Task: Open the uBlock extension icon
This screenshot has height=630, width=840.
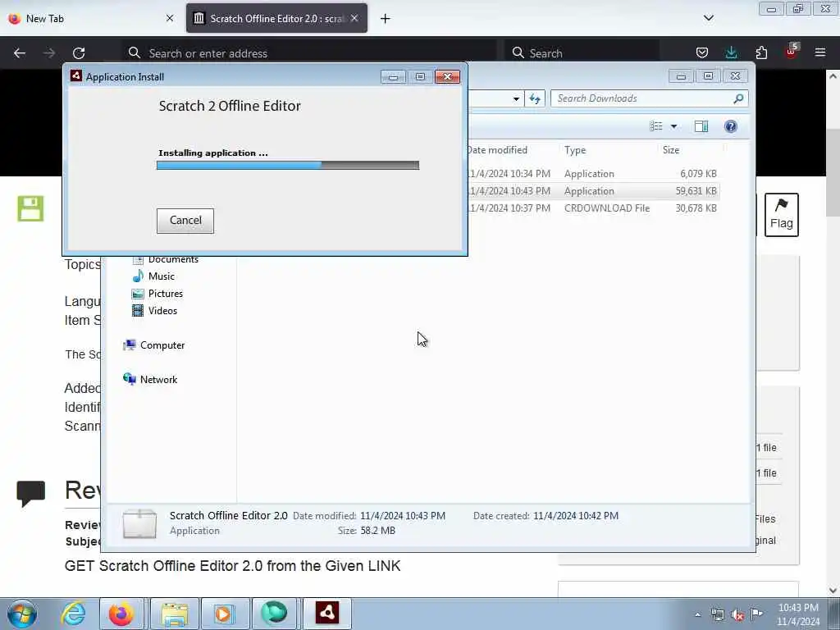Action: 792,52
